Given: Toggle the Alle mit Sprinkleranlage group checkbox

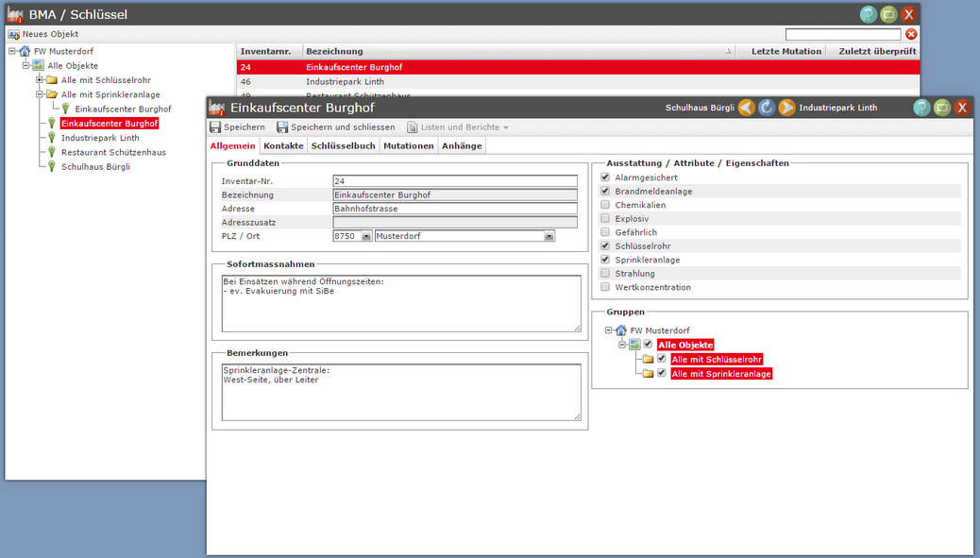Looking at the screenshot, I should tap(661, 374).
